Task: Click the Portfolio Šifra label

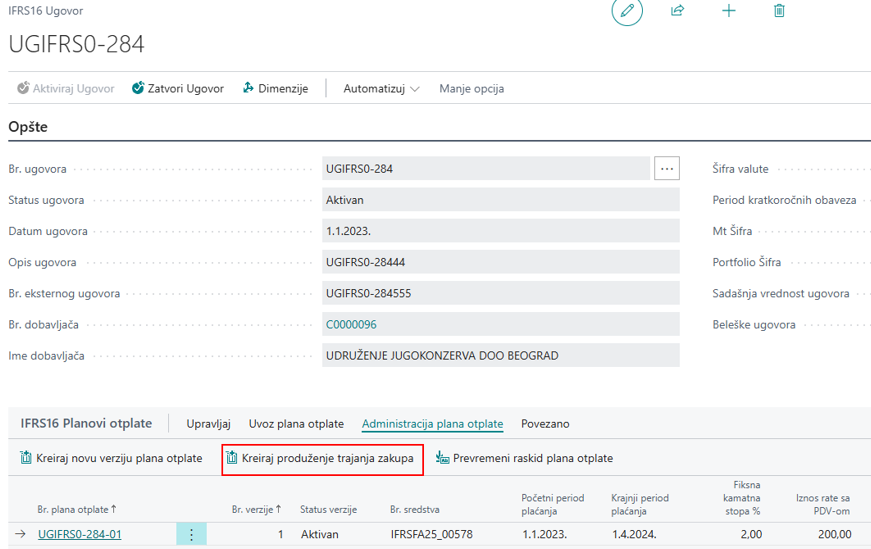Action: (x=746, y=262)
